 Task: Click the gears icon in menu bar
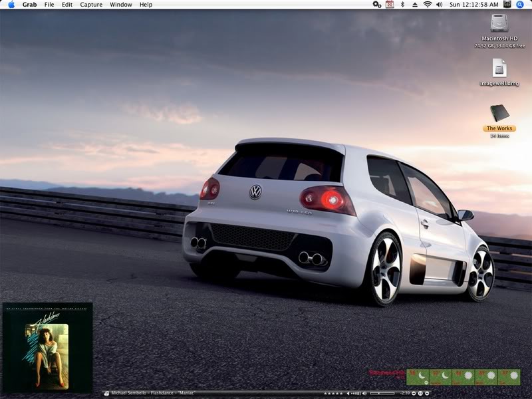[x=376, y=5]
